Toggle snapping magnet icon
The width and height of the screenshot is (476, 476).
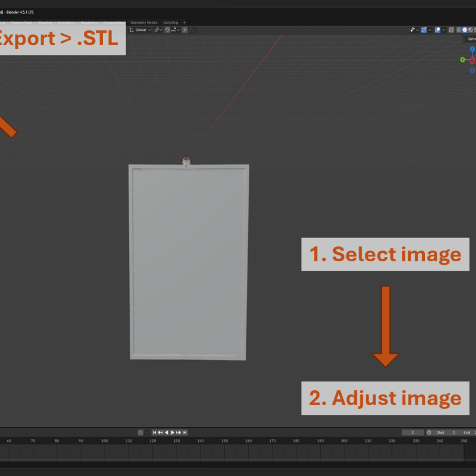[x=168, y=30]
